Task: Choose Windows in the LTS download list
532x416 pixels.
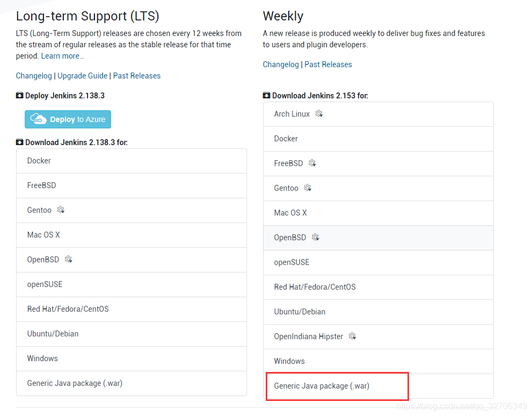Action: (132, 359)
